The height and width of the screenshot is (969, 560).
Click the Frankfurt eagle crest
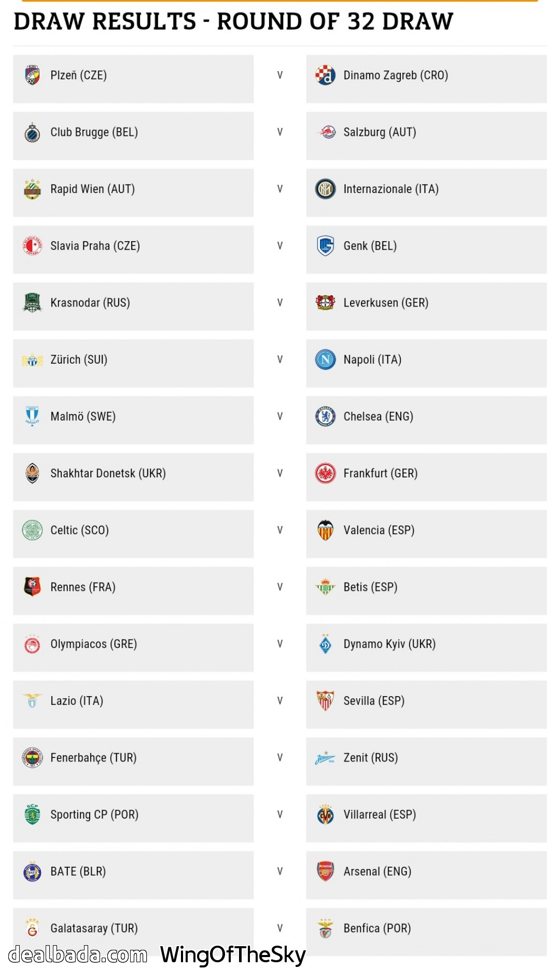[x=325, y=473]
